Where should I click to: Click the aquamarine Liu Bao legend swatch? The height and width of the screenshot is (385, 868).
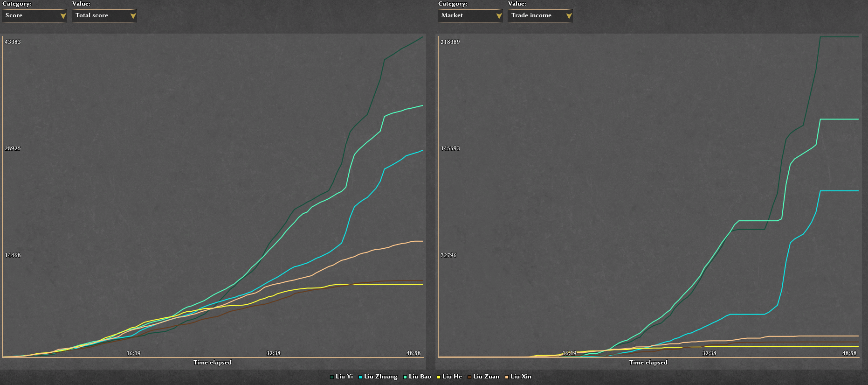[405, 377]
